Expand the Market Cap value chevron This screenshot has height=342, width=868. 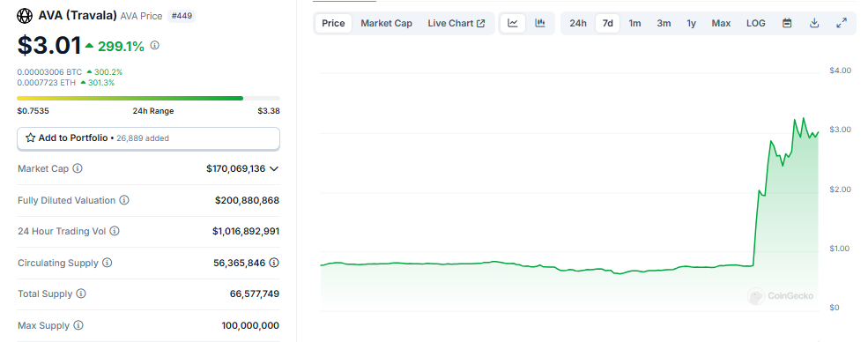(273, 168)
